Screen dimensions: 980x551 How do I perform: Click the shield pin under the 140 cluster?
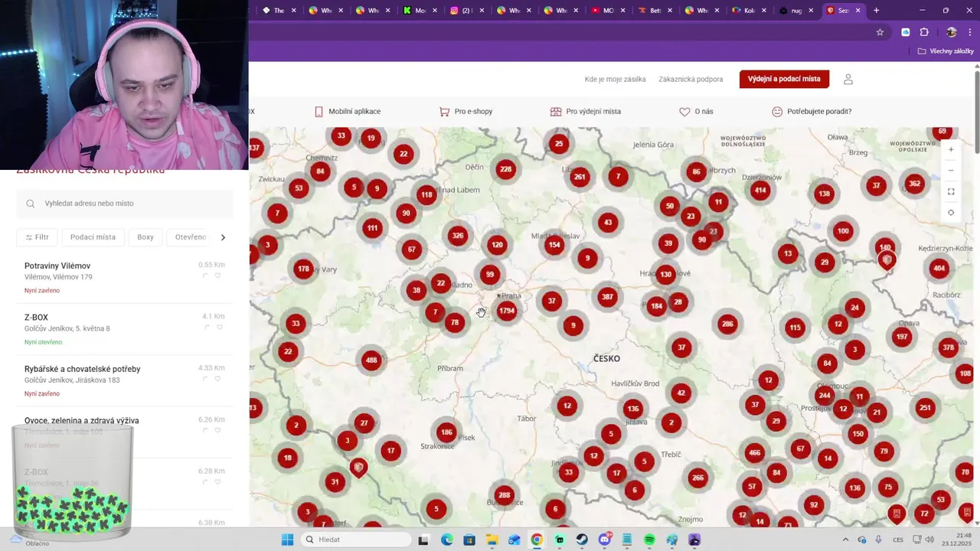point(887,261)
